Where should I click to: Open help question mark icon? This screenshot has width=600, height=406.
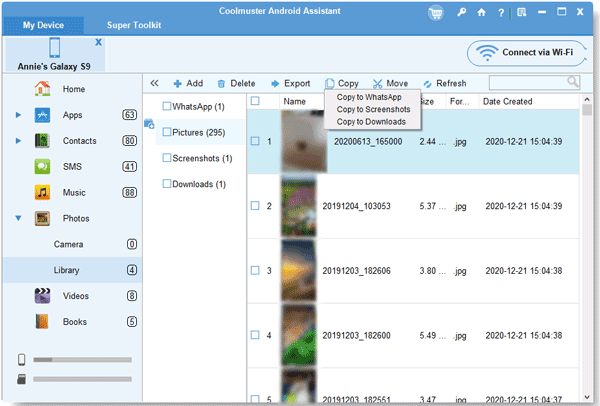(x=501, y=13)
